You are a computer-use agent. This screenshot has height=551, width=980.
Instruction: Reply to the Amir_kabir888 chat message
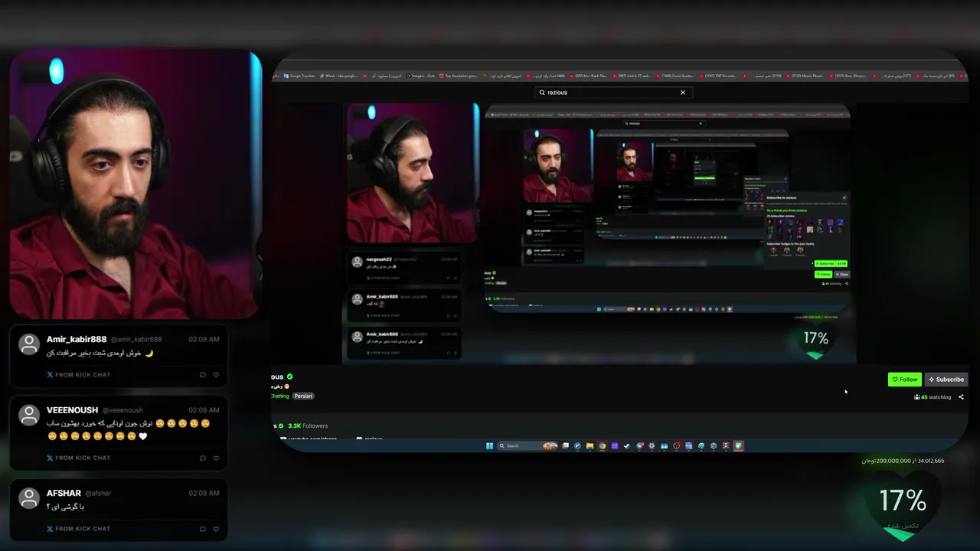[203, 375]
